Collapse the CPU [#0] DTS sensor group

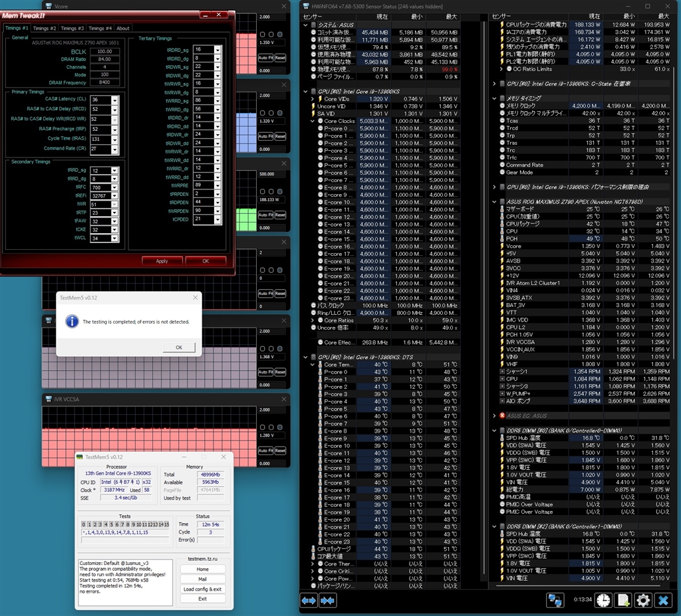[x=307, y=358]
